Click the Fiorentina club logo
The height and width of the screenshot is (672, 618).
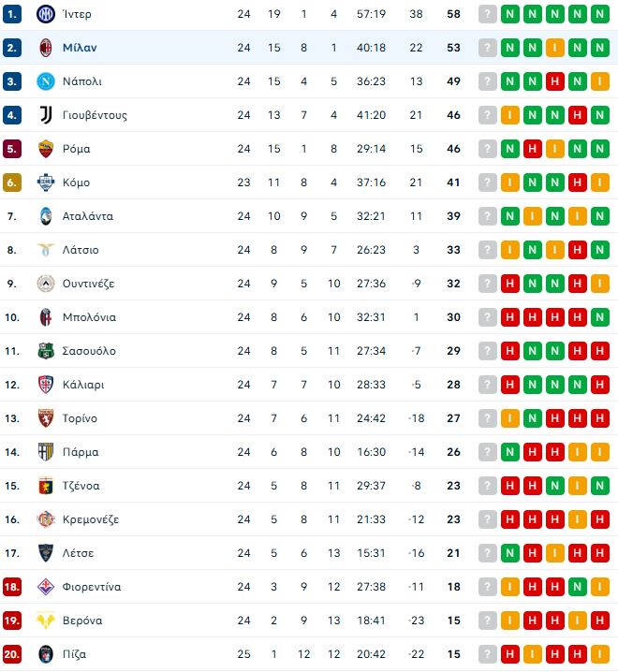(x=46, y=587)
